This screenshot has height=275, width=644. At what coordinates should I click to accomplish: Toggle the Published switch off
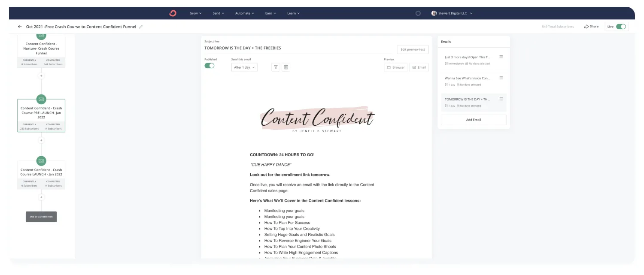coord(210,66)
